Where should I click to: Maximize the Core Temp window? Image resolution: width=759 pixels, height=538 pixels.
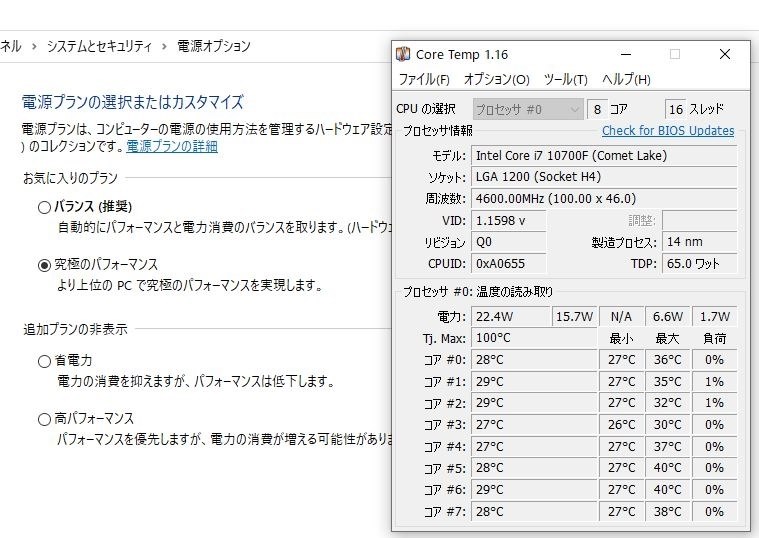click(x=675, y=55)
